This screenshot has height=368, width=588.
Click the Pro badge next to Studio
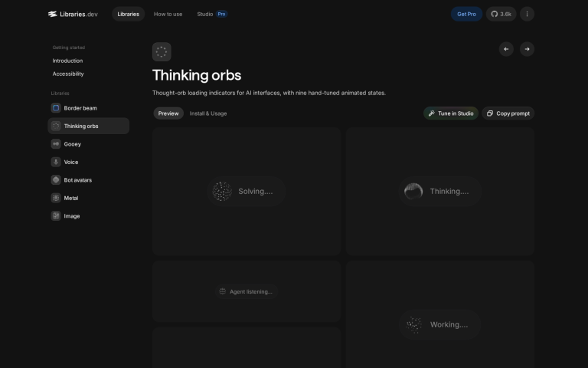coord(221,15)
